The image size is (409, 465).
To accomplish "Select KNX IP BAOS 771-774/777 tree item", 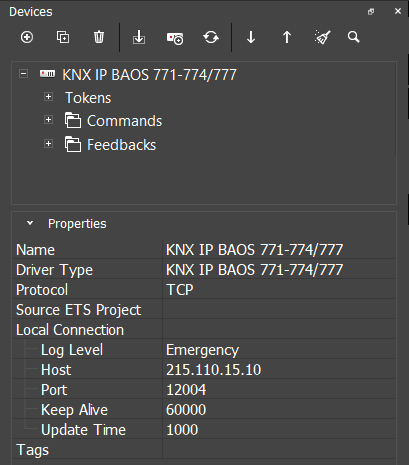I will [x=149, y=75].
